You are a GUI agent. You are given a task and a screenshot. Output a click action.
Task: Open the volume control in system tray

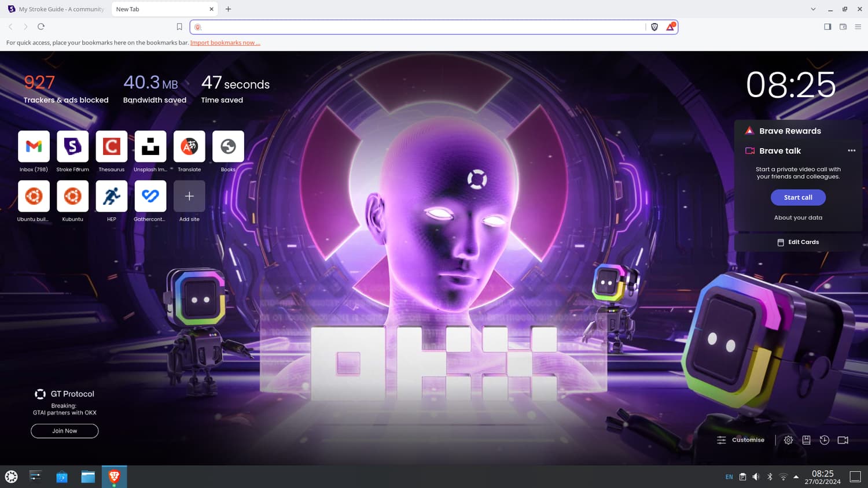pyautogui.click(x=756, y=477)
